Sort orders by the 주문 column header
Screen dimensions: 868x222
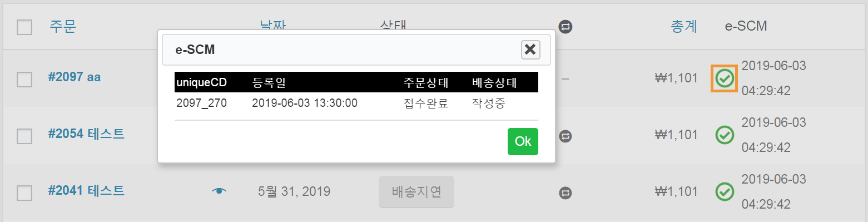pyautogui.click(x=62, y=26)
